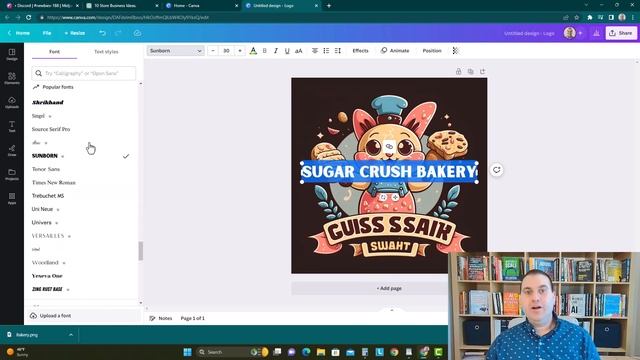Lock the page with the lock icon
This screenshot has height=360, width=640.
click(458, 71)
